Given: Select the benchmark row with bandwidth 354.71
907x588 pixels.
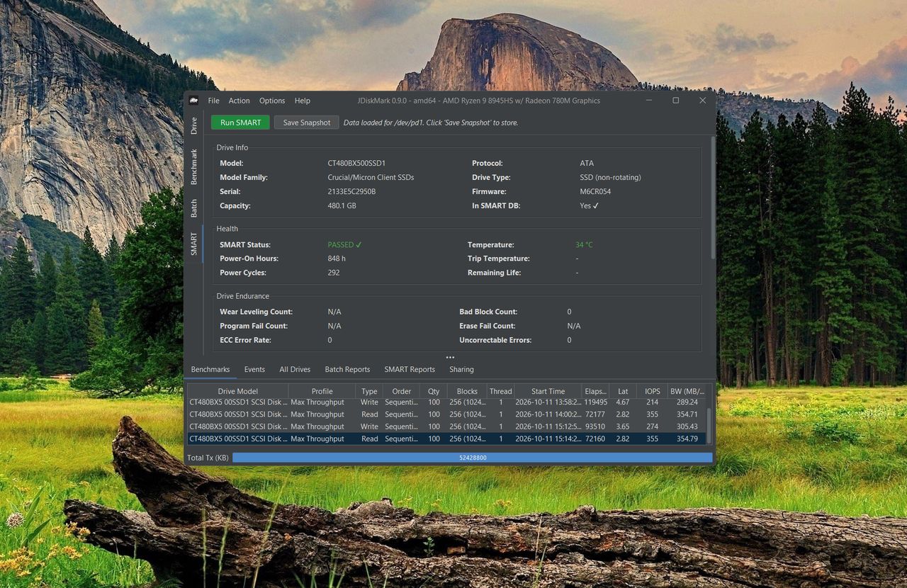Looking at the screenshot, I should (446, 414).
